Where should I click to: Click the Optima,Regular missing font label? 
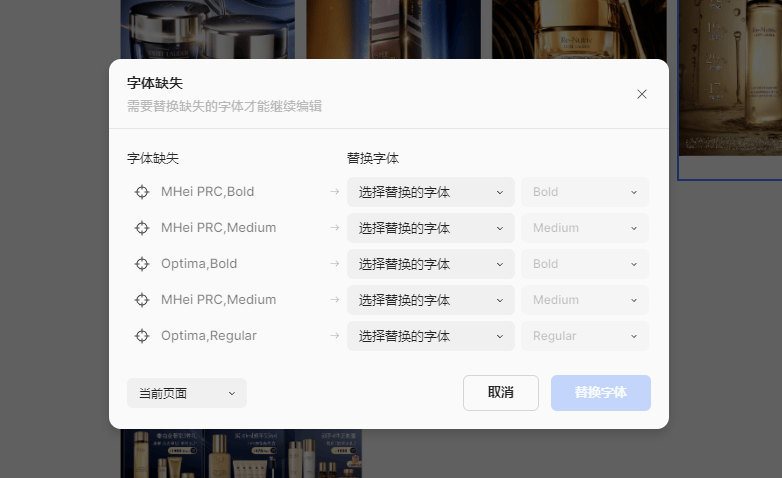(210, 336)
